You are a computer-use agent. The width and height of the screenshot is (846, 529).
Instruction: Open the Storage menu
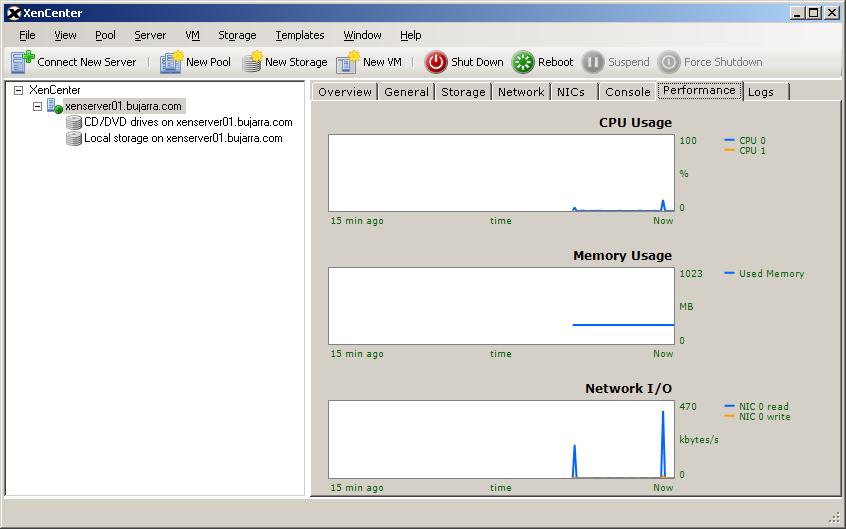click(237, 35)
